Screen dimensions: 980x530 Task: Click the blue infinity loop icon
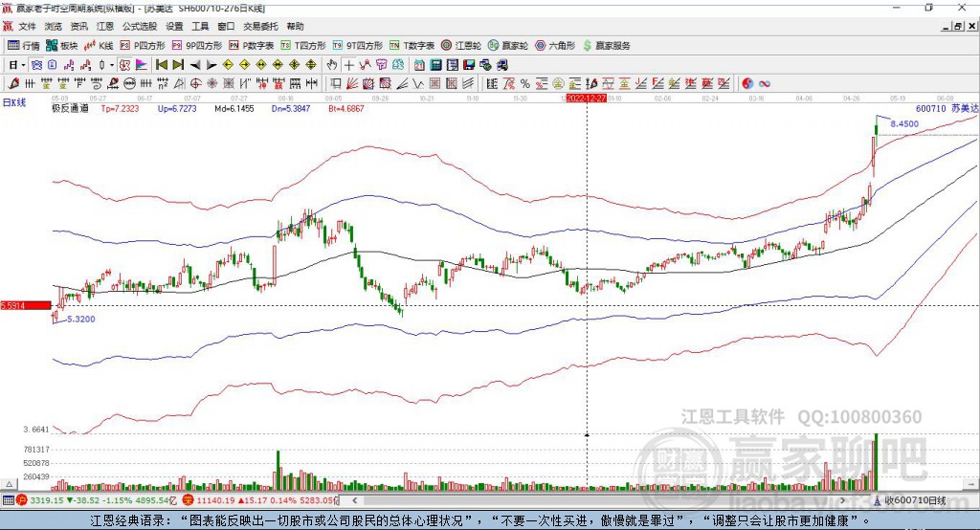click(x=765, y=83)
